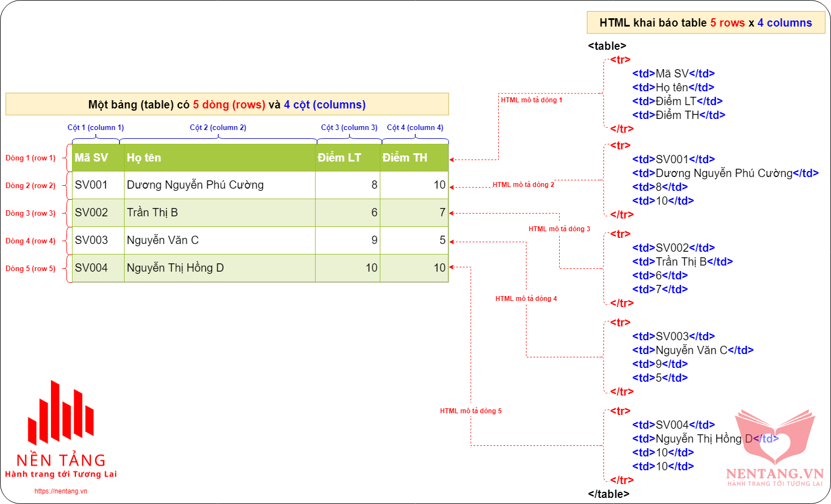Select the "Cột 4 (column 4)" label
The image size is (831, 504).
click(x=415, y=128)
